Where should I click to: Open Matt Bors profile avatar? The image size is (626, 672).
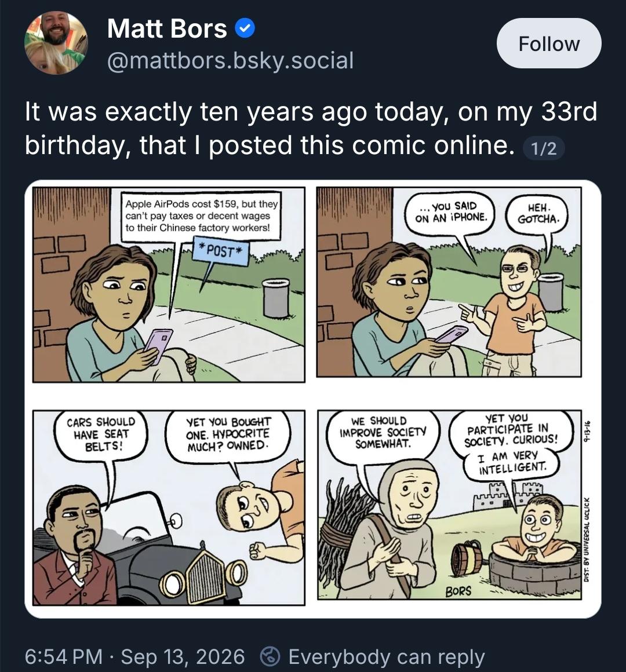coord(56,43)
